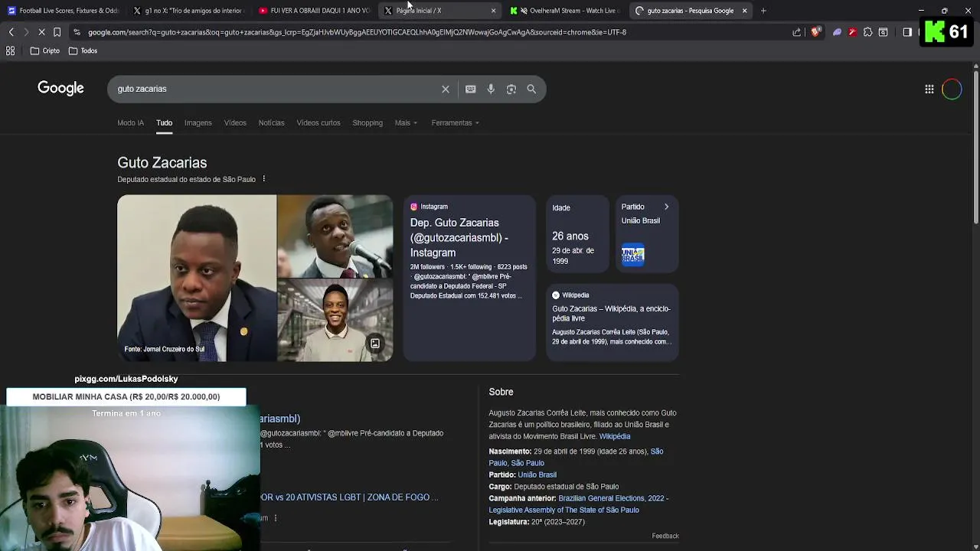
Task: Start voice search with microphone icon
Action: point(491,89)
